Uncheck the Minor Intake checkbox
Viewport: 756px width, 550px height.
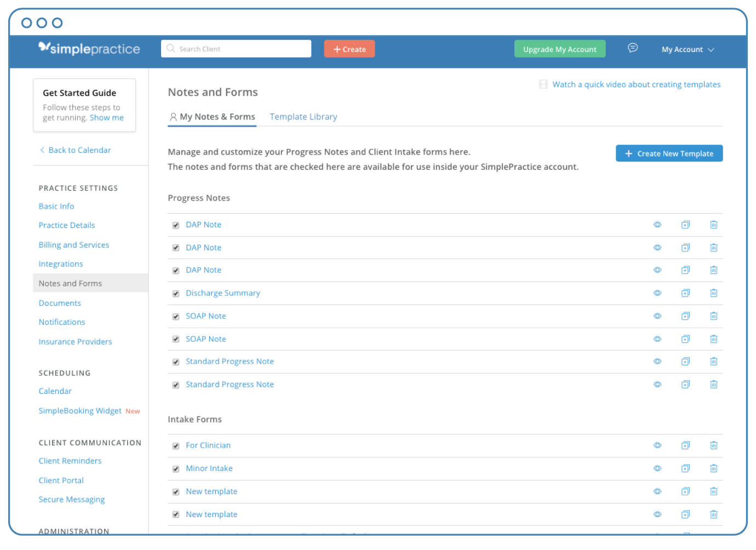(176, 469)
